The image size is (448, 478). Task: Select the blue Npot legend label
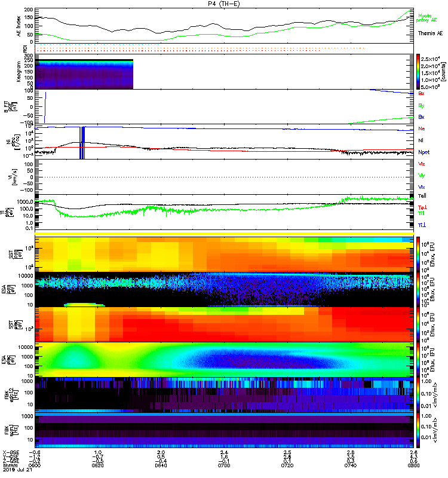pos(424,152)
